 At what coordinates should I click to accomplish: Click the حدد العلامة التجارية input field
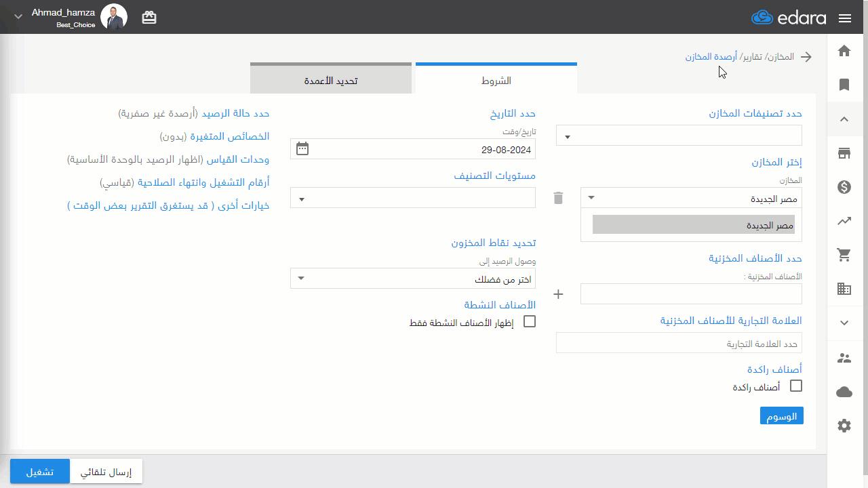[x=679, y=343]
